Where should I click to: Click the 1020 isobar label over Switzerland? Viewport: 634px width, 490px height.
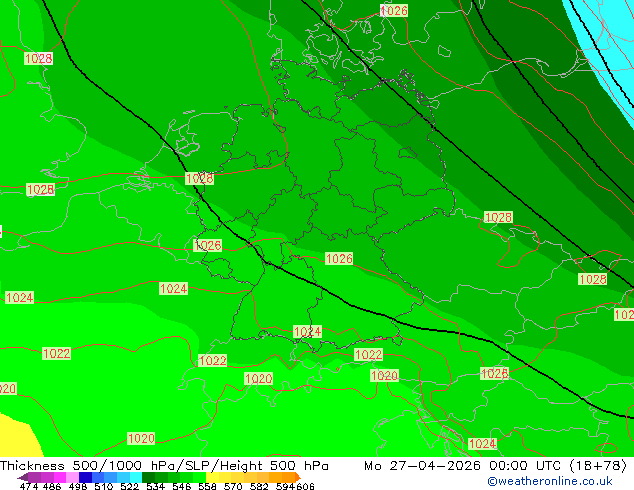coord(259,379)
